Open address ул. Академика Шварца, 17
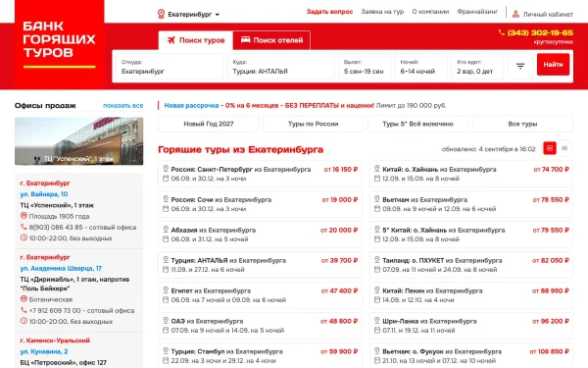588x368 pixels. [61, 269]
